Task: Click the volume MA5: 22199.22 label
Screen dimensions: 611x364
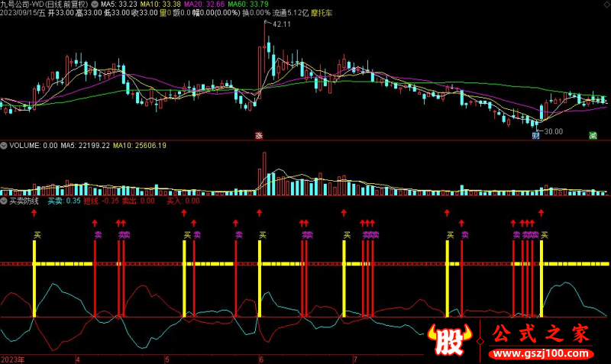Action: tap(85, 146)
